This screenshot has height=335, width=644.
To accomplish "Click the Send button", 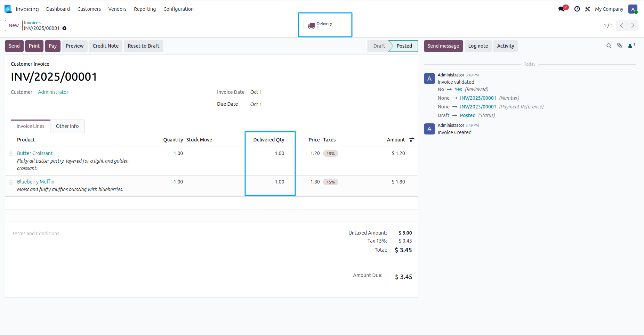I will pos(14,46).
